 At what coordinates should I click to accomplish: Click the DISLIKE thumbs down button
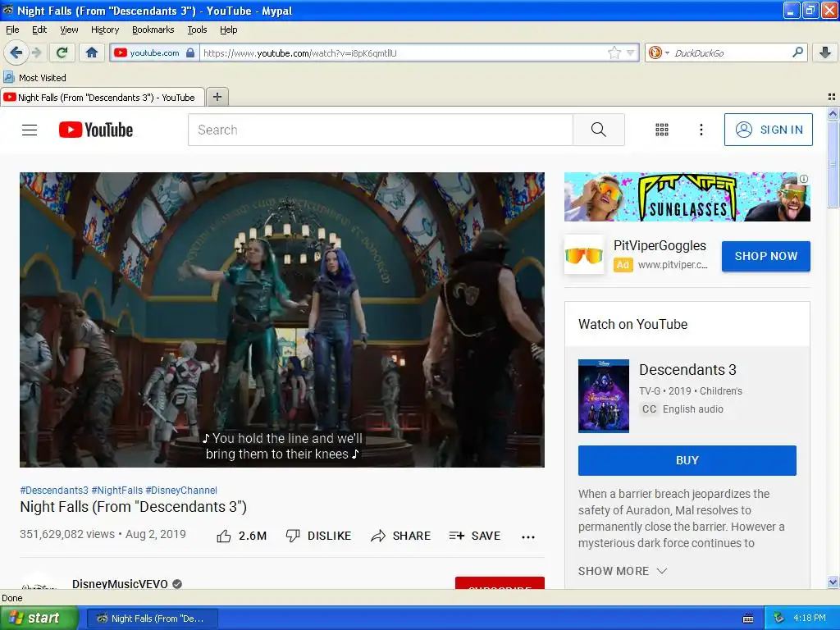(318, 536)
